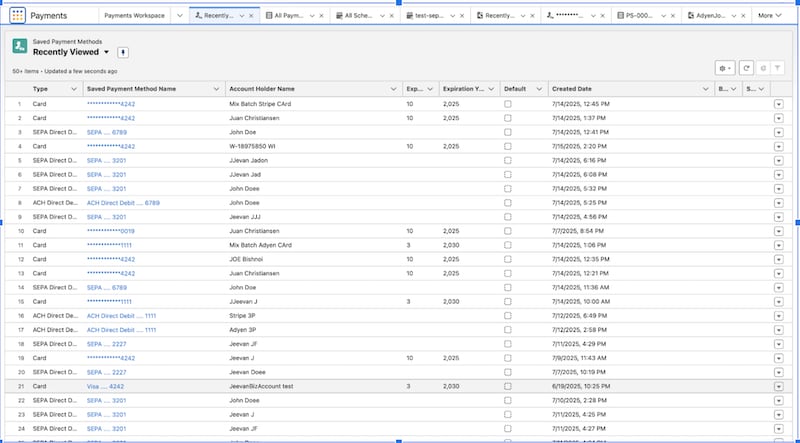
Task: Tick Default checkbox on JeevanBizAccount test row
Action: 508,386
